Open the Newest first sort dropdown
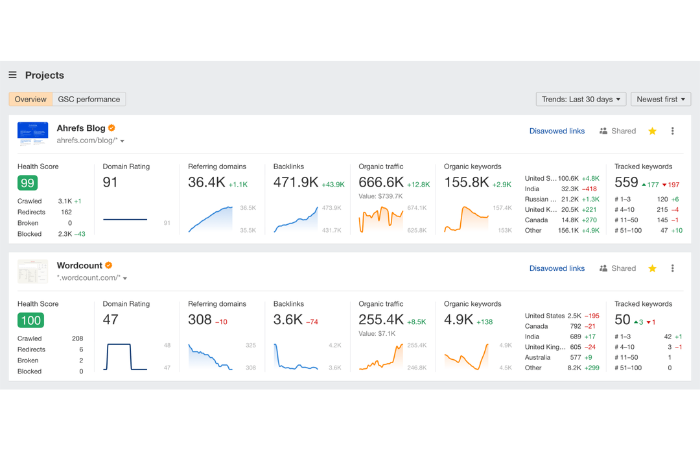700x450 pixels. click(661, 99)
